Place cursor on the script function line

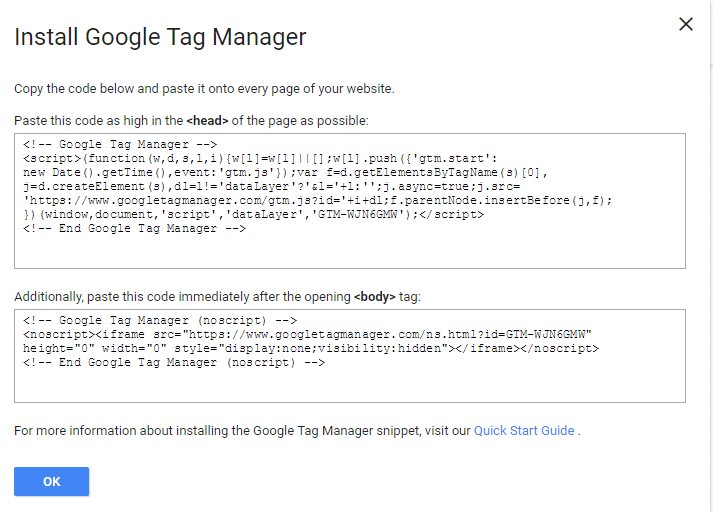260,159
